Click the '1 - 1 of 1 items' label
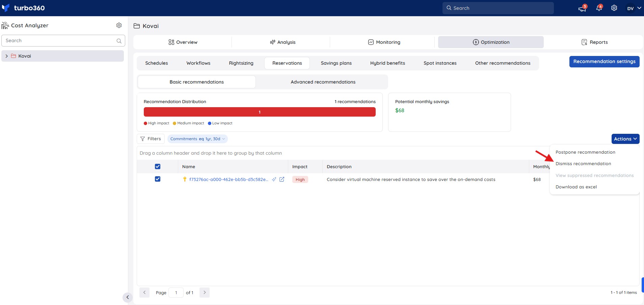Viewport: 644px width, 305px height. pos(623,293)
